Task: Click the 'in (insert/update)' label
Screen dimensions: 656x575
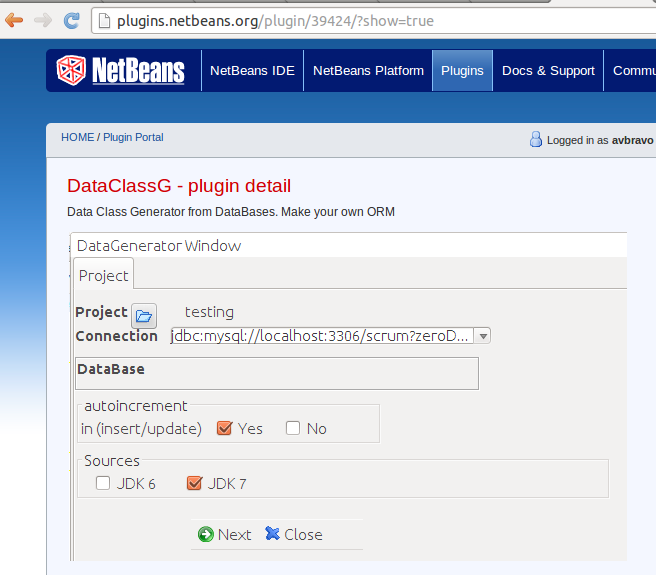Action: pos(141,429)
